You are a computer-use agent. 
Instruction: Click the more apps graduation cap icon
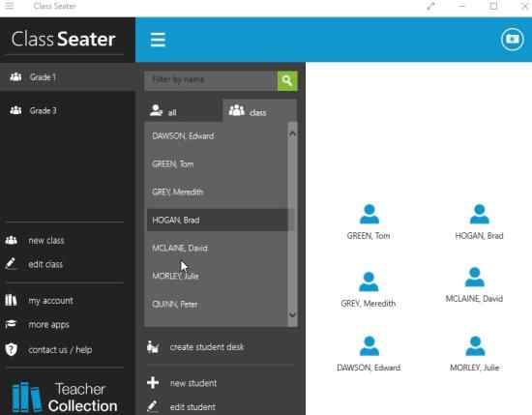click(11, 324)
